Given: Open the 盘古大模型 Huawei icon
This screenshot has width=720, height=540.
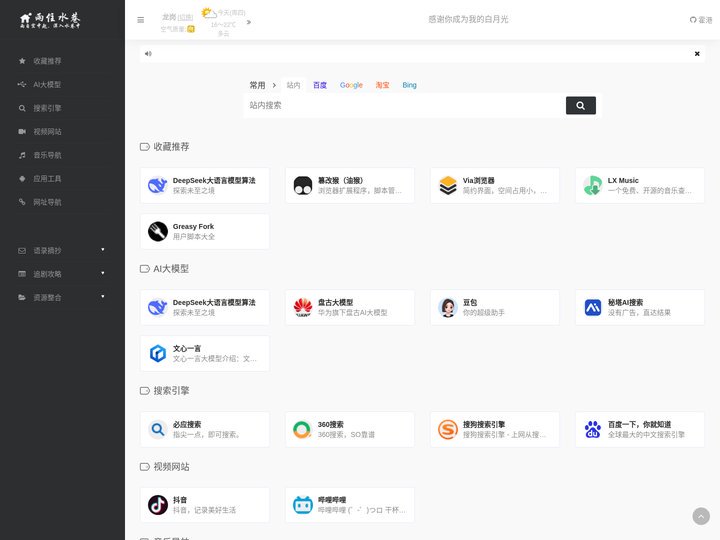Looking at the screenshot, I should (x=303, y=308).
